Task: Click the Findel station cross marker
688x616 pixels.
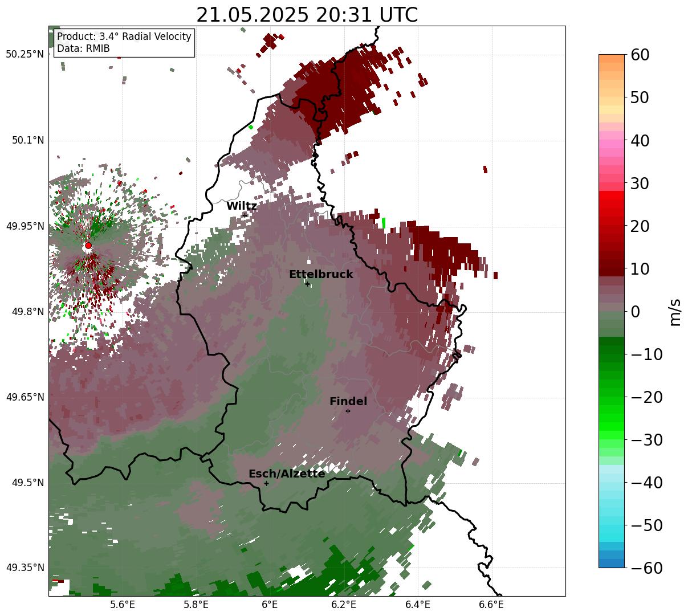Action: (348, 411)
